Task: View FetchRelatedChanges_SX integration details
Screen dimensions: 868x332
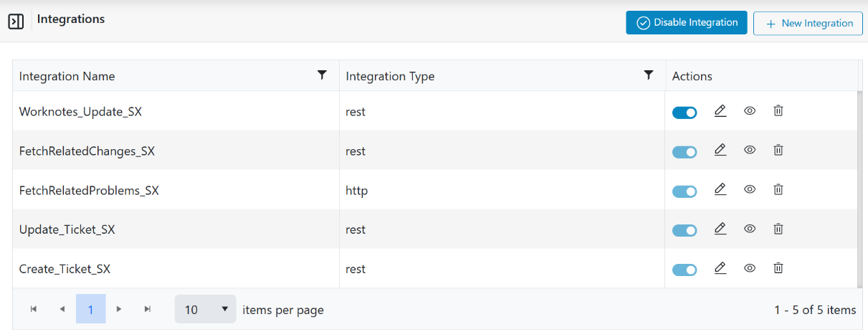Action: pos(750,151)
